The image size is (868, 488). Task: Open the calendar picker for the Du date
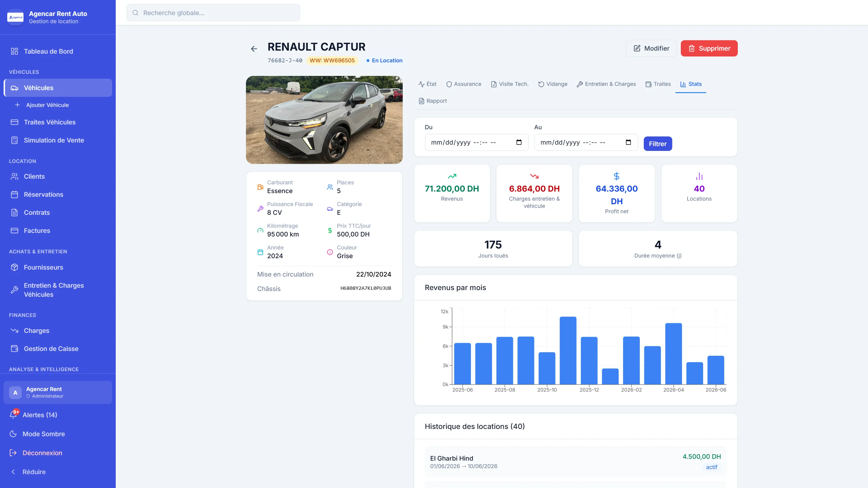coord(519,142)
